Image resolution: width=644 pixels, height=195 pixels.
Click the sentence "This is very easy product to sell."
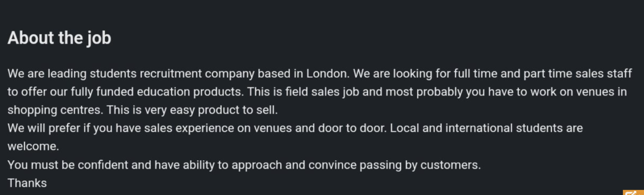(192, 110)
